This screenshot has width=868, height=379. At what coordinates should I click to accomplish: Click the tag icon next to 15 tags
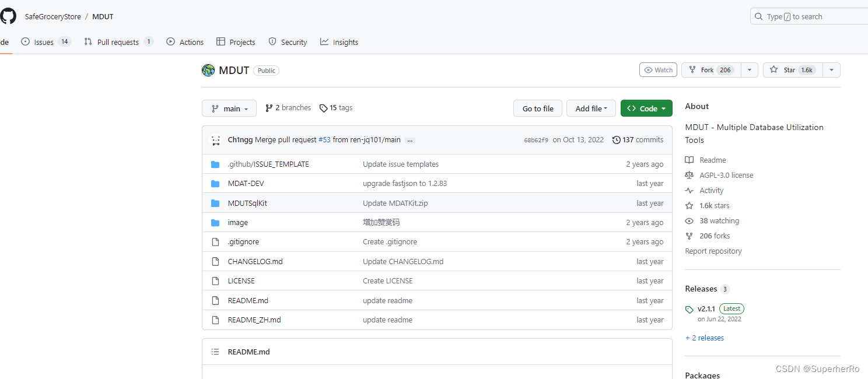pyautogui.click(x=324, y=108)
